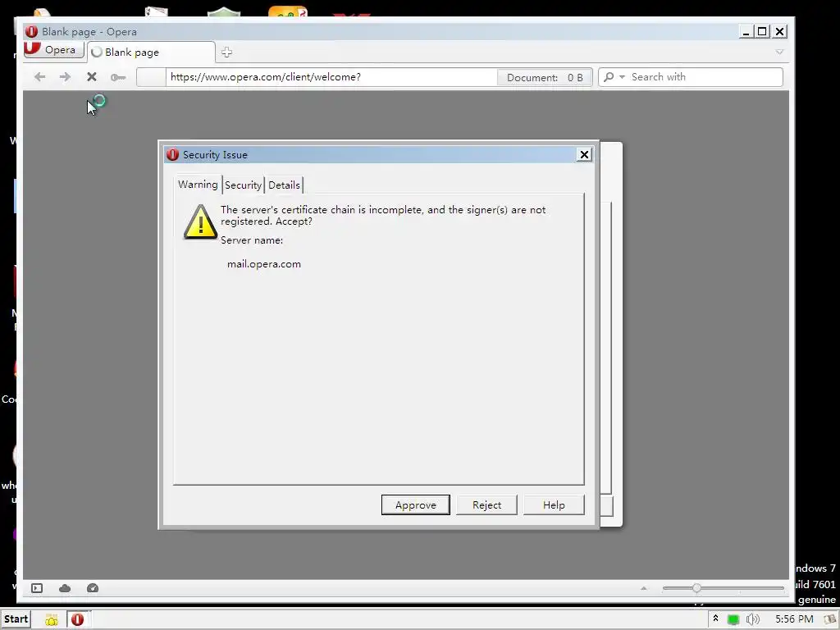Open the Windows Start menu

click(15, 619)
